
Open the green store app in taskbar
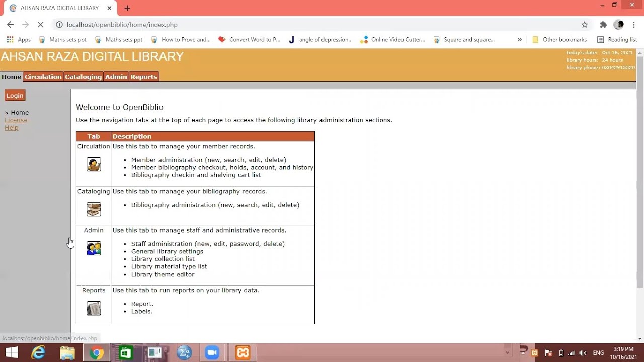pyautogui.click(x=125, y=353)
